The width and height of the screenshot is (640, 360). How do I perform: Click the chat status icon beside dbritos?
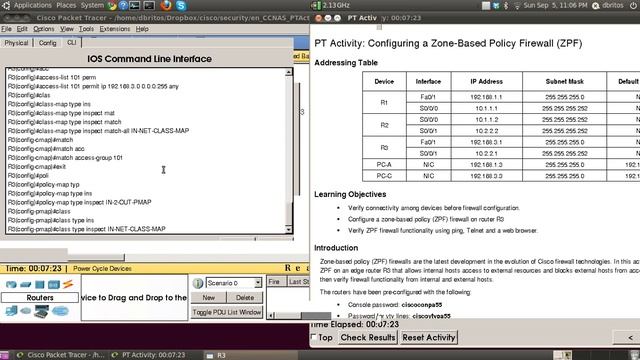596,6
